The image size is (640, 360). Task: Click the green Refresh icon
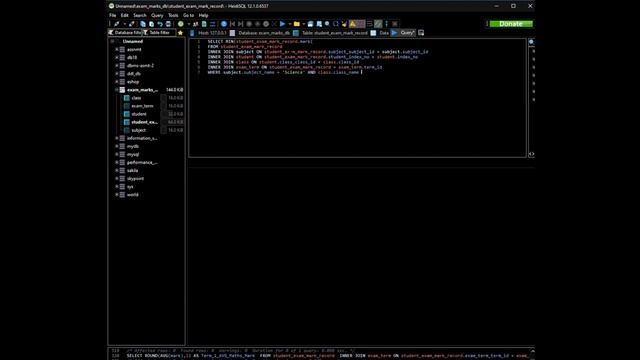180,24
